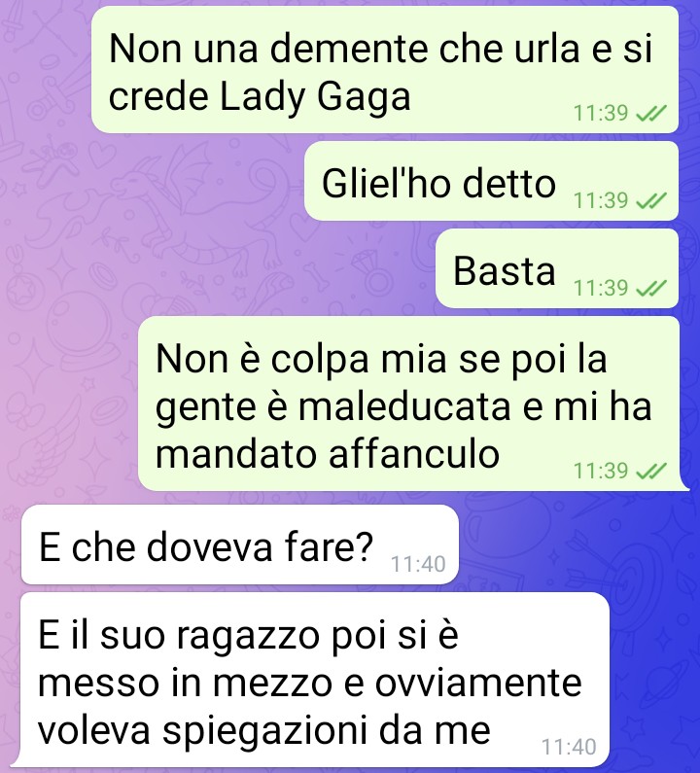Tap 11:39 timestamp on the affanculo message

[601, 471]
